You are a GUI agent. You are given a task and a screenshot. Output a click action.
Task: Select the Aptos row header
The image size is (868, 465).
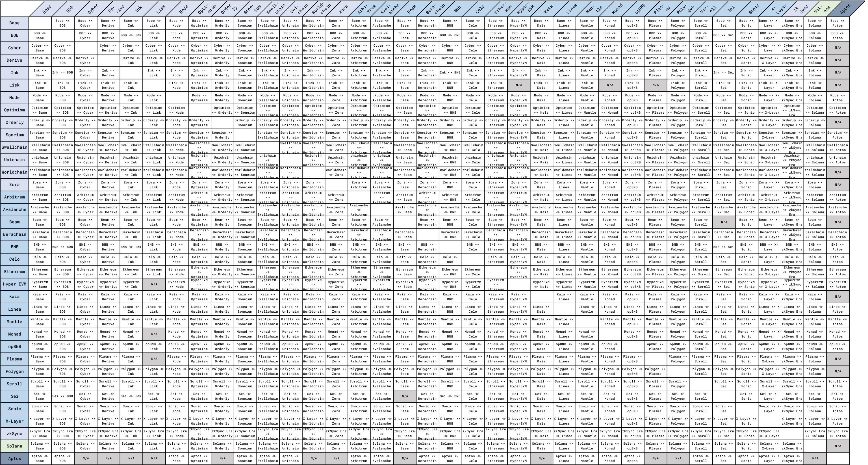tap(14, 458)
